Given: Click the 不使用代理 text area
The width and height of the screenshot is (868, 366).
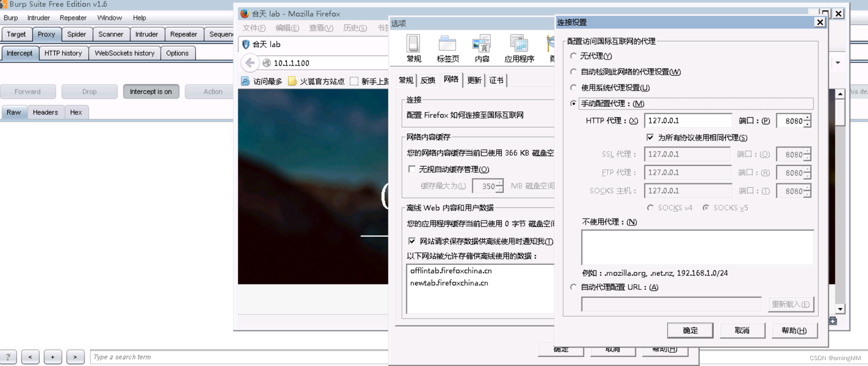Looking at the screenshot, I should [698, 247].
